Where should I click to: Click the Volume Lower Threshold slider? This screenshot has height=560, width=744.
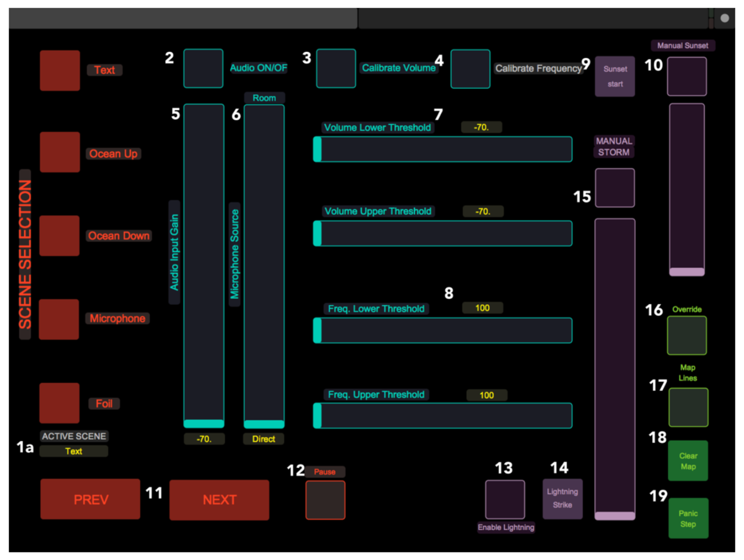click(x=443, y=149)
